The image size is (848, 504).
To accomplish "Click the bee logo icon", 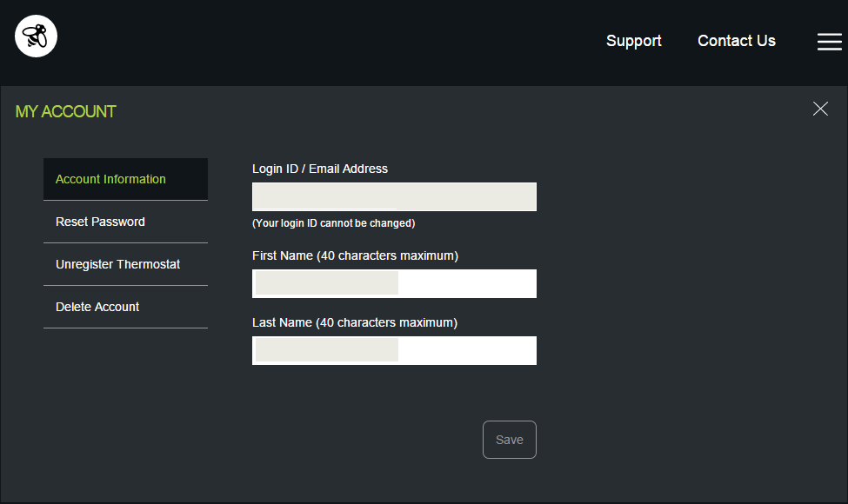I will point(36,36).
